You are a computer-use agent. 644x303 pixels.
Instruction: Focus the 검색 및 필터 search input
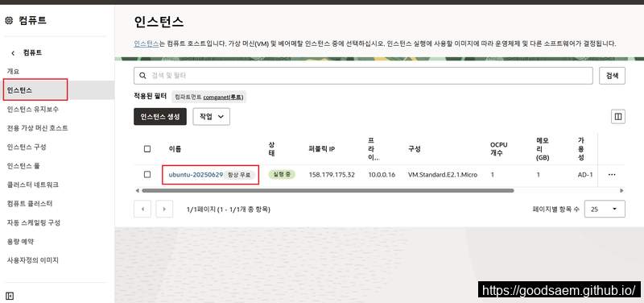click(x=363, y=76)
